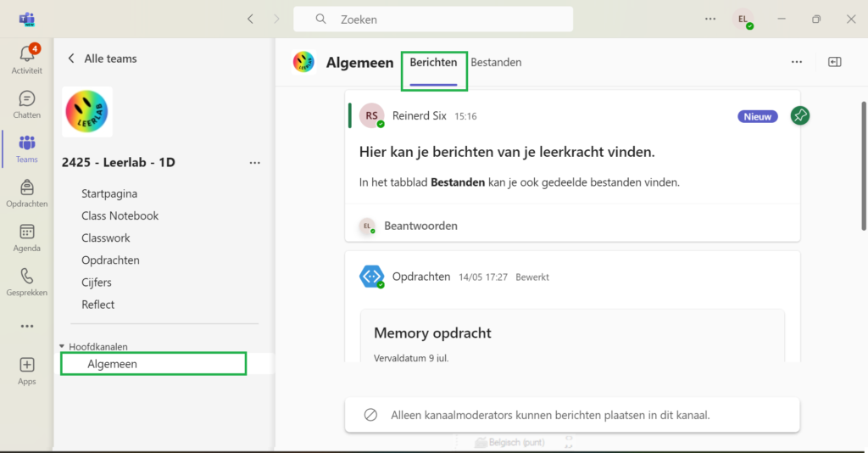Show more sidebar apps via ellipsis
The width and height of the screenshot is (868, 453).
pos(26,327)
